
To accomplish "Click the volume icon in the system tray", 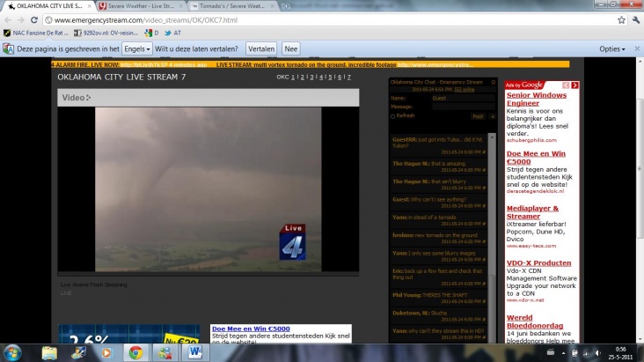I will pyautogui.click(x=597, y=353).
